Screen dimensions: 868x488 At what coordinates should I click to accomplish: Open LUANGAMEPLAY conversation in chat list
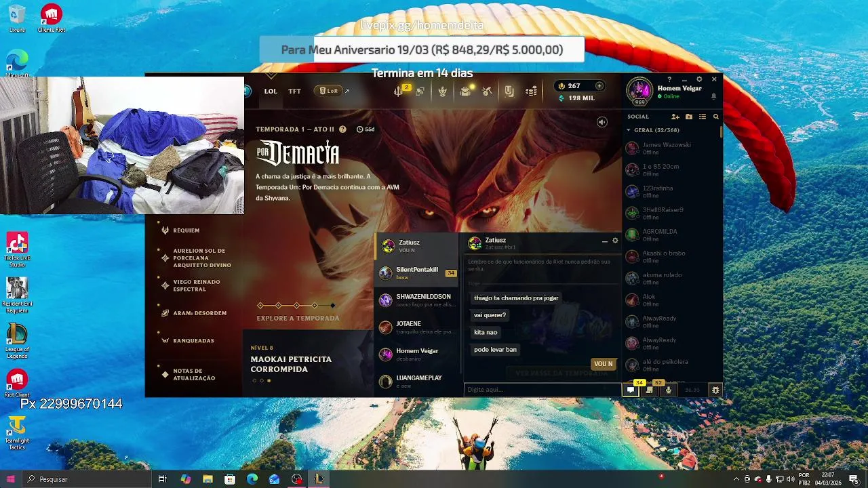[416, 382]
